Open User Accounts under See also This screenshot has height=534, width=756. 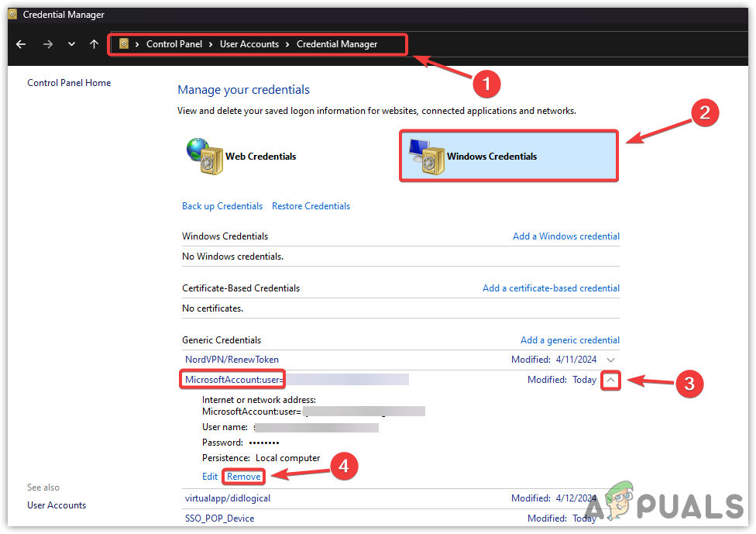click(x=57, y=505)
